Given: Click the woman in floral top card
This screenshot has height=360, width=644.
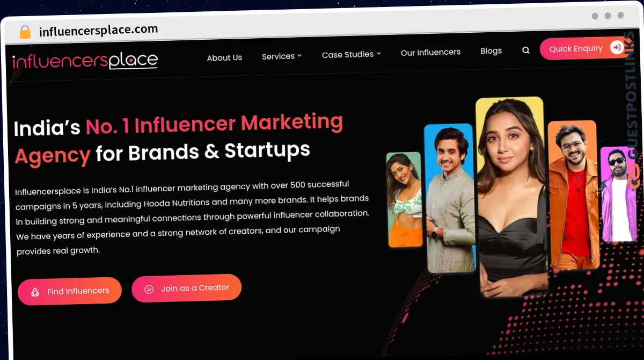Looking at the screenshot, I should (x=405, y=200).
